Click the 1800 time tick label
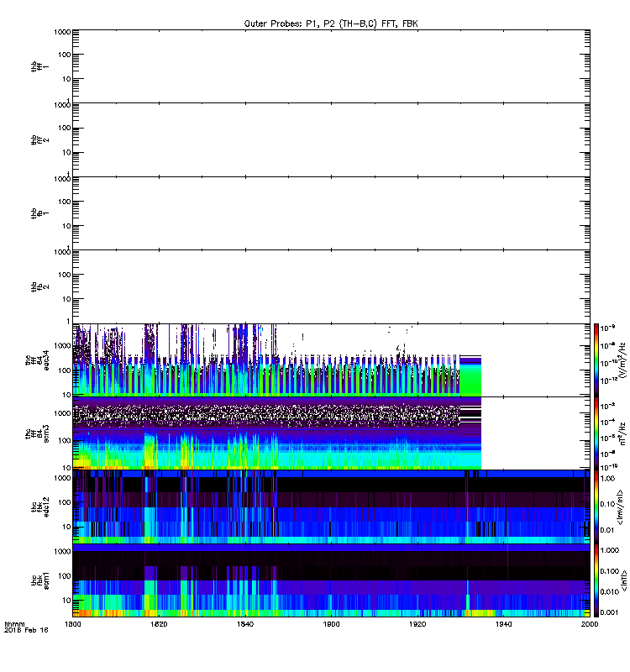630x672 pixels. click(73, 624)
